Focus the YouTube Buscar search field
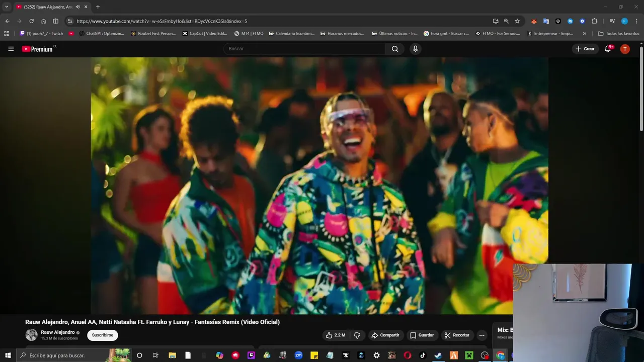Screen dimensions: 644x362 click(x=304, y=49)
